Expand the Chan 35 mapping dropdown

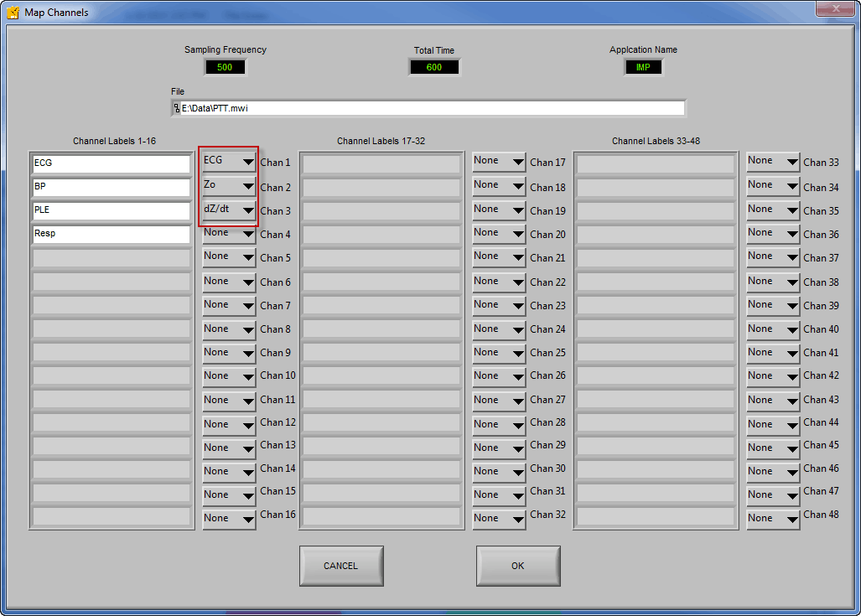pyautogui.click(x=773, y=210)
